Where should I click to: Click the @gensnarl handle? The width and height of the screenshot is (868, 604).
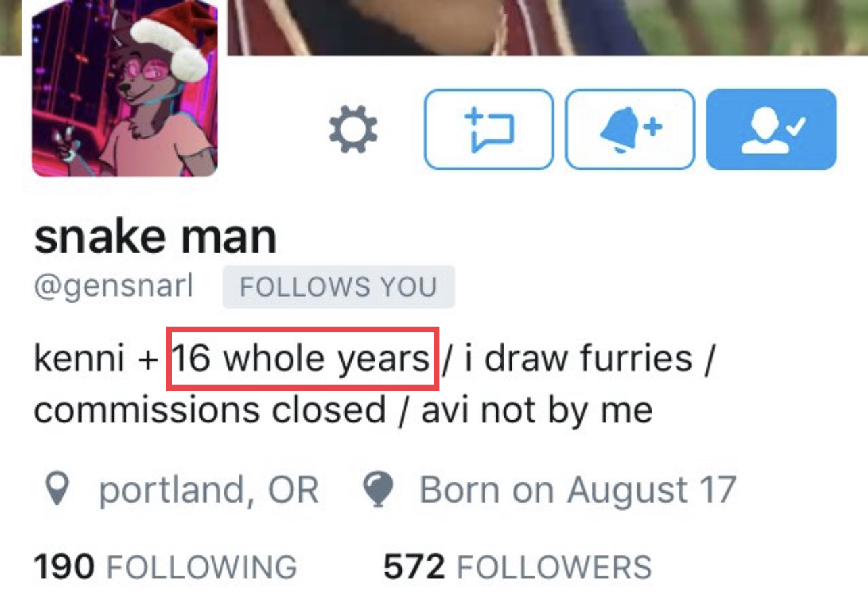[114, 287]
